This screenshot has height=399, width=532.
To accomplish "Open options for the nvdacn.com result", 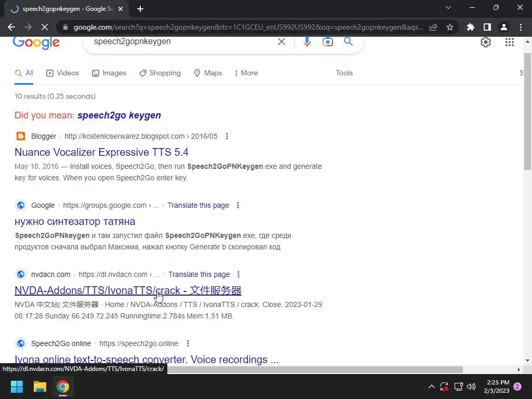I will click(x=238, y=274).
